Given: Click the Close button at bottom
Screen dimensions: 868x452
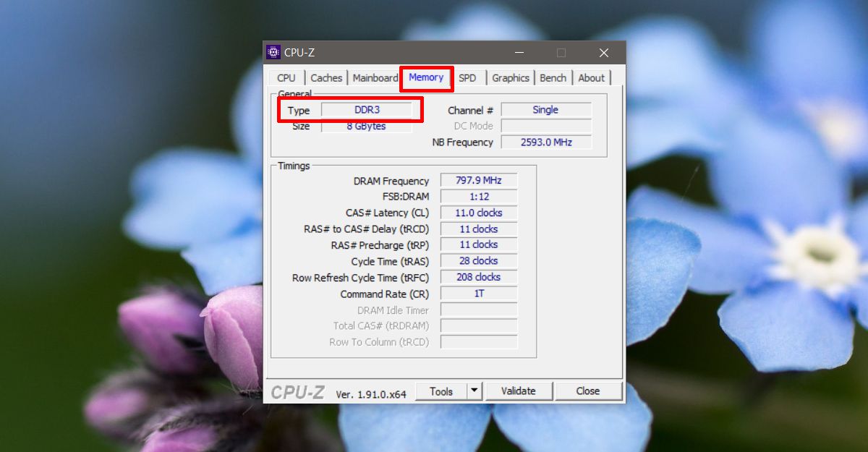Looking at the screenshot, I should tap(588, 391).
